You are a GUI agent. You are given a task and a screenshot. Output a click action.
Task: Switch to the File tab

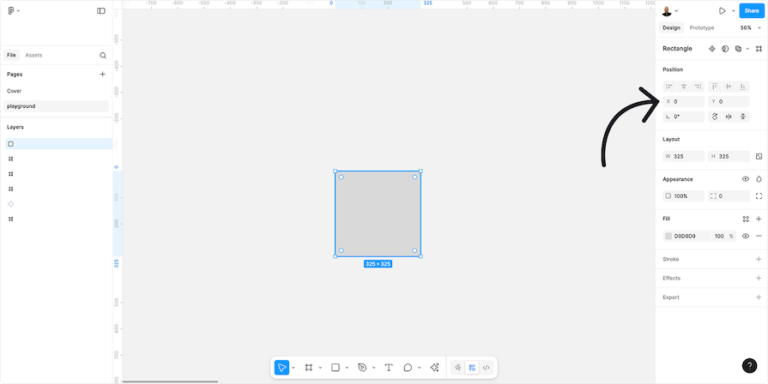11,55
